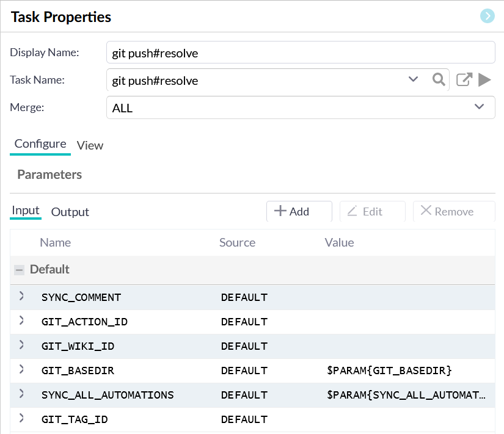
Task: Switch to the View tab
Action: pyautogui.click(x=90, y=145)
